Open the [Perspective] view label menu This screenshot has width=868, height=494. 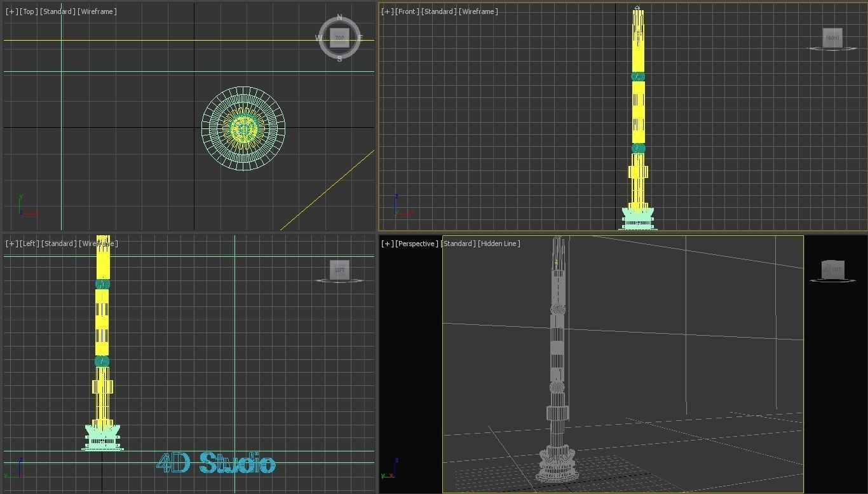417,244
